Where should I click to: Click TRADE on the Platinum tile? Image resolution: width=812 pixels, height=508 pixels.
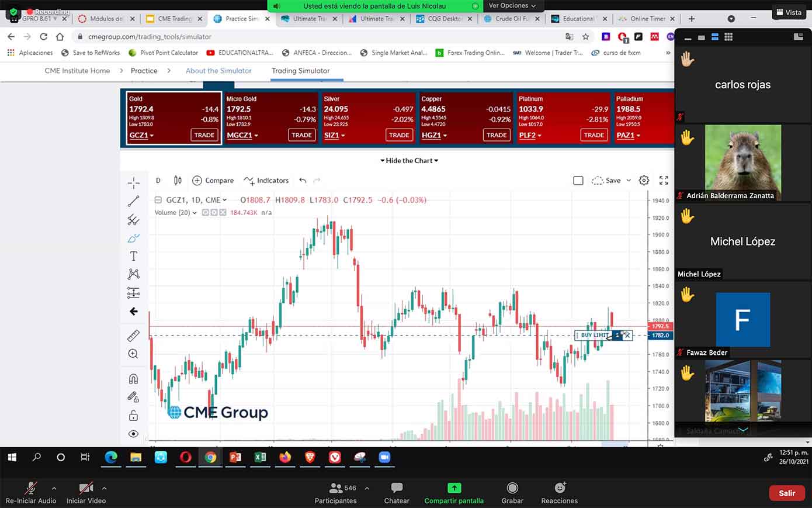594,135
